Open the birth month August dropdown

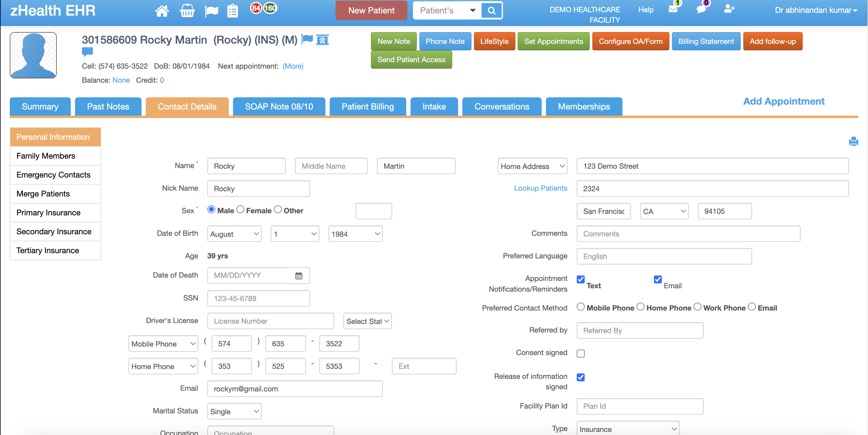(235, 234)
